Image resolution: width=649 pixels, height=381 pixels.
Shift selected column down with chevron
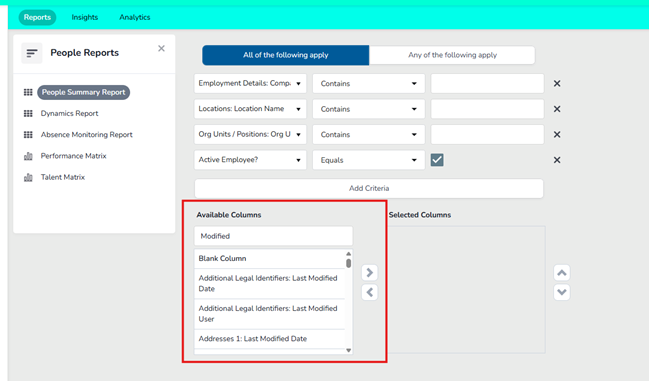point(562,292)
